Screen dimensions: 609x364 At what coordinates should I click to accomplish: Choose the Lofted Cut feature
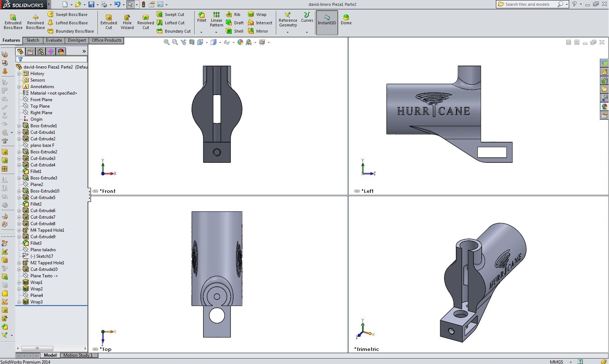tap(171, 23)
